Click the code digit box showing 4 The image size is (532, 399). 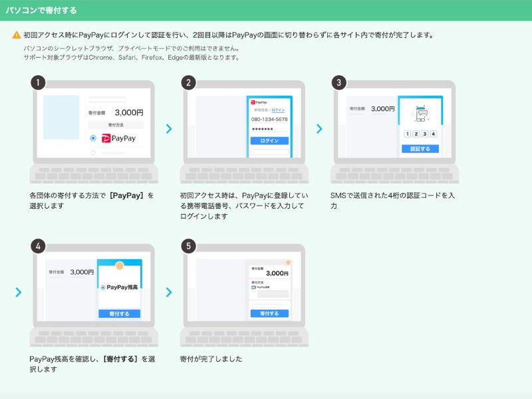tap(434, 134)
